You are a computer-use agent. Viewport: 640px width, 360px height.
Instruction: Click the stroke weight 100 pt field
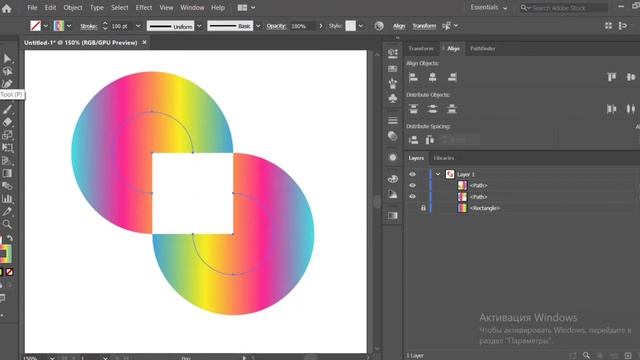coord(121,26)
